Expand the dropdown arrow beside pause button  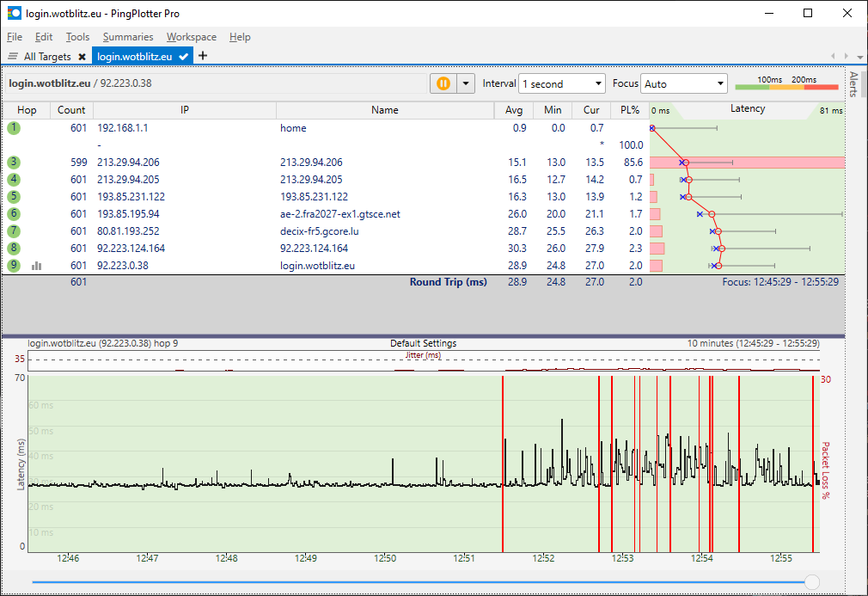coord(466,83)
